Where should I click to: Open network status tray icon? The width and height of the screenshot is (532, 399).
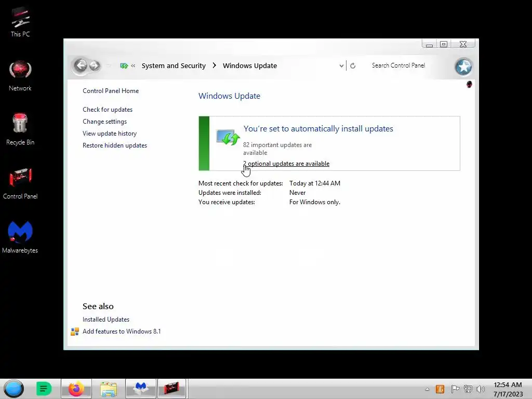tap(468, 389)
